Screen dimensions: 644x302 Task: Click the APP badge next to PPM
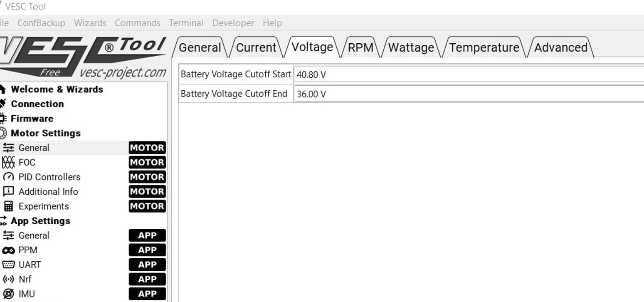[x=147, y=250]
